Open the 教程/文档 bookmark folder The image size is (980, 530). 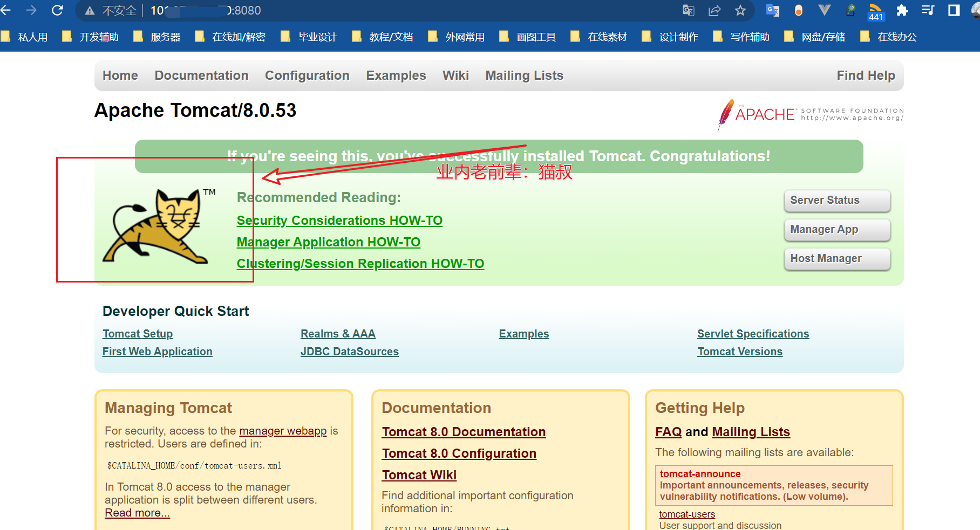pyautogui.click(x=383, y=37)
